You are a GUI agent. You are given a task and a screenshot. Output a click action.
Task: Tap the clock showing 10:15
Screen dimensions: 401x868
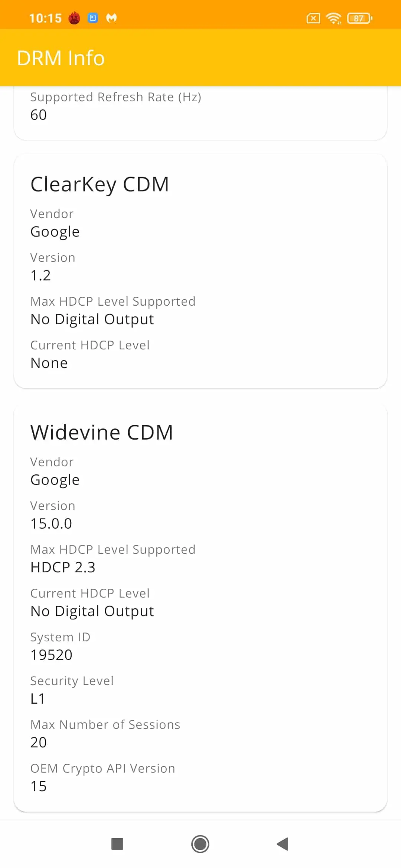tap(45, 18)
